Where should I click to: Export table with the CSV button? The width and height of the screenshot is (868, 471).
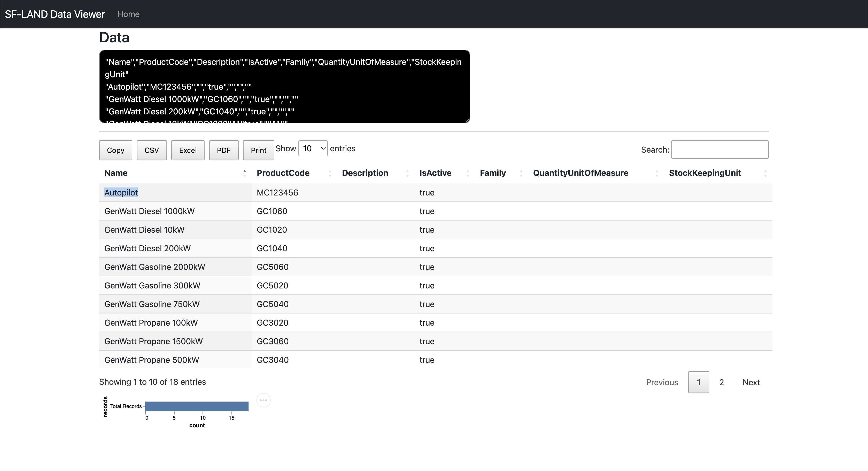pos(152,150)
